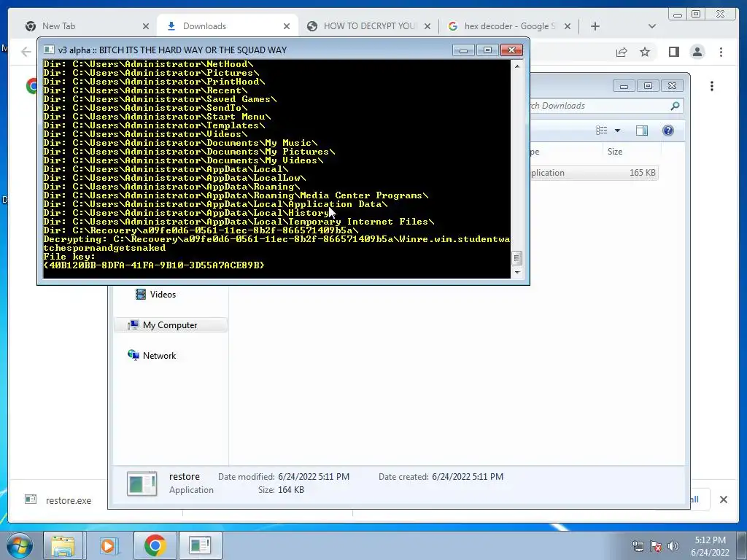
Task: Expand the Chrome tab search chevron
Action: click(652, 26)
